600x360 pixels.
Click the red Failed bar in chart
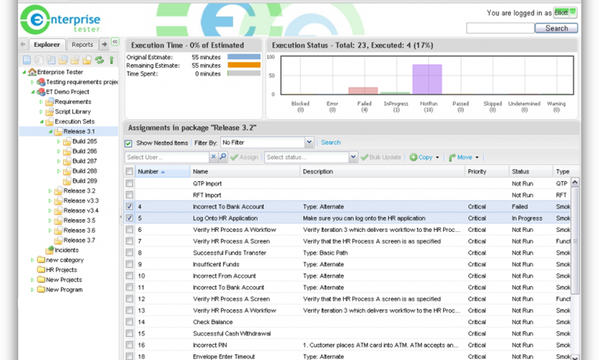[x=363, y=91]
